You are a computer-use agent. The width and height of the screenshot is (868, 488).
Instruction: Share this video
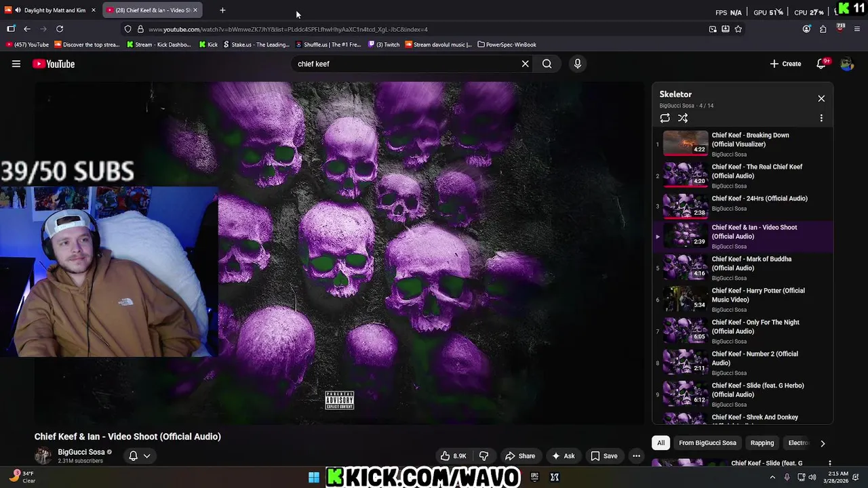(x=520, y=456)
